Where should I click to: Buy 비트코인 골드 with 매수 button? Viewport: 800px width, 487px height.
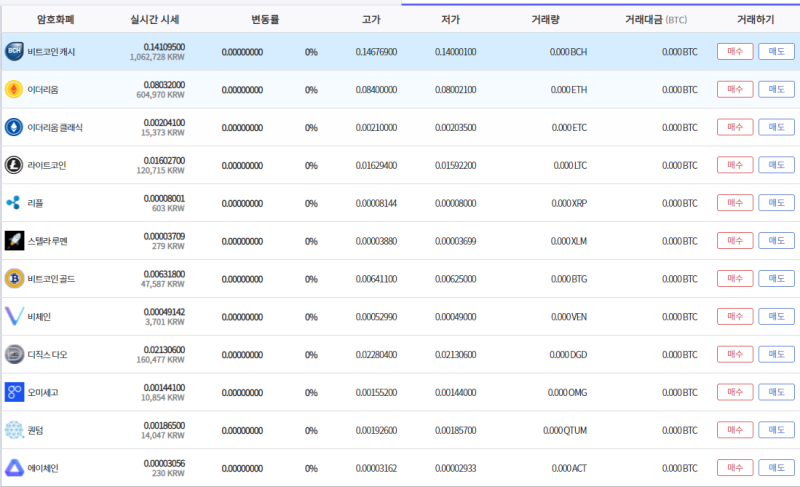pos(735,278)
